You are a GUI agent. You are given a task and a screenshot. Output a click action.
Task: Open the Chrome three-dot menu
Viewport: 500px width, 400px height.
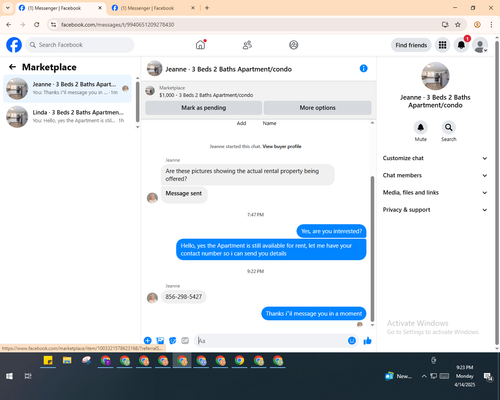click(491, 24)
